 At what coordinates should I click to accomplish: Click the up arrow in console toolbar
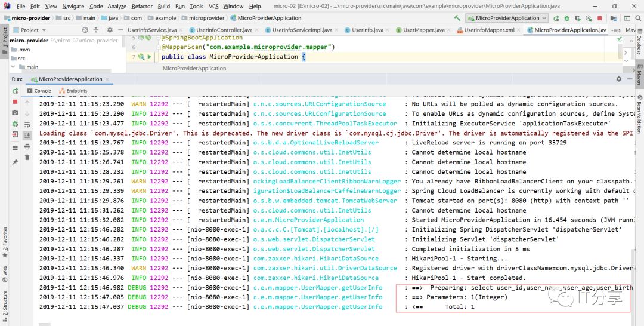point(27,103)
